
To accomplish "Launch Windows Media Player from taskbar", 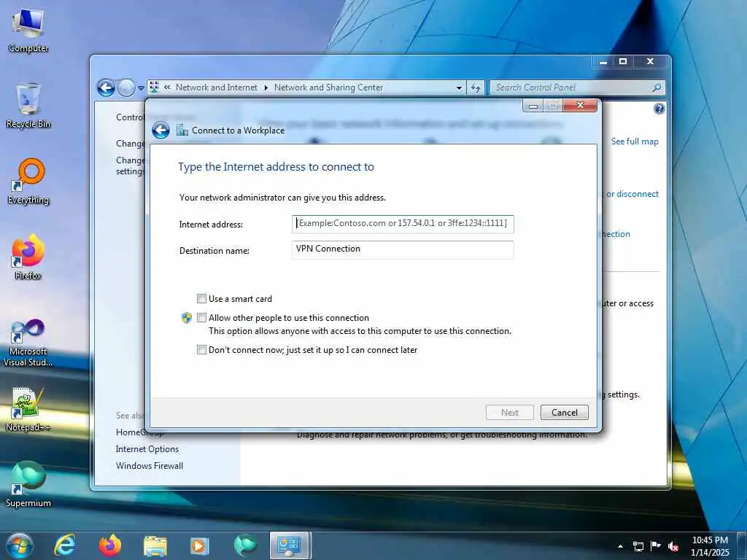I will coord(200,546).
